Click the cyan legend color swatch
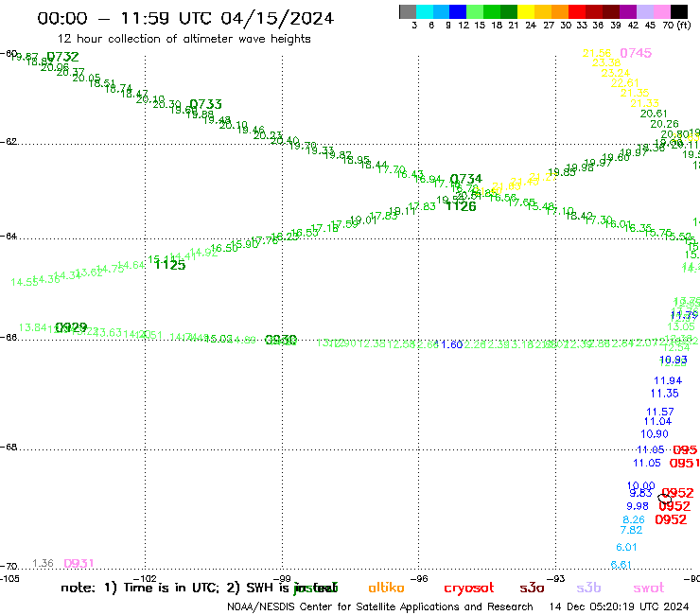Image resolution: width=700 pixels, height=615 pixels. tap(425, 11)
